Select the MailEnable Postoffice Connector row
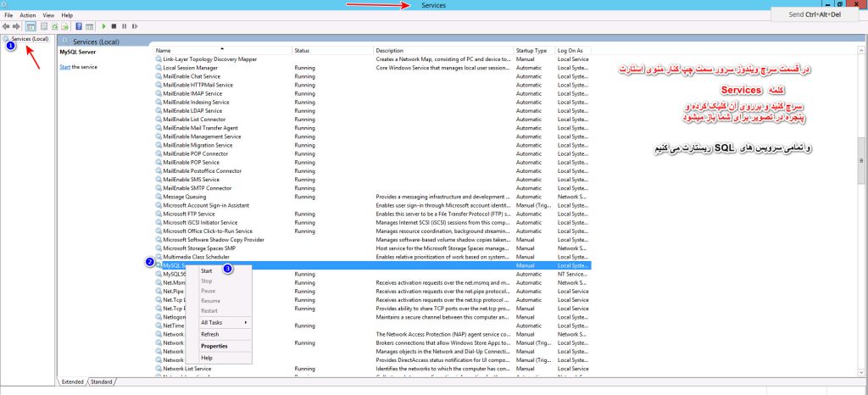The height and width of the screenshot is (395, 868). [373, 171]
